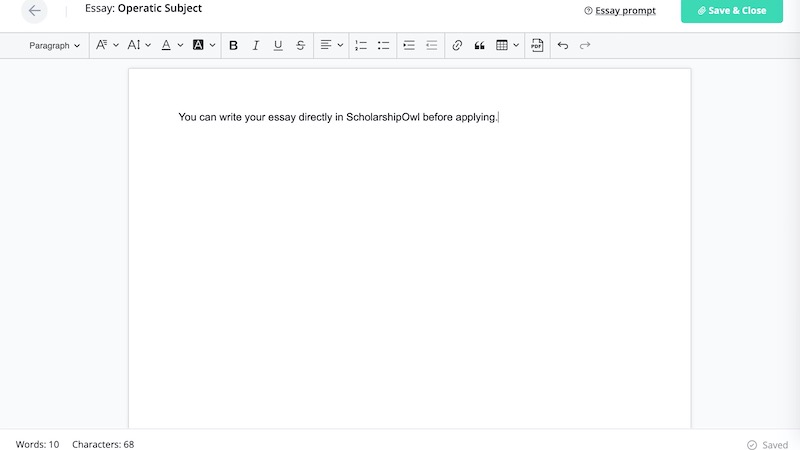This screenshot has height=450, width=800.
Task: Insert a bulleted list
Action: pos(383,45)
